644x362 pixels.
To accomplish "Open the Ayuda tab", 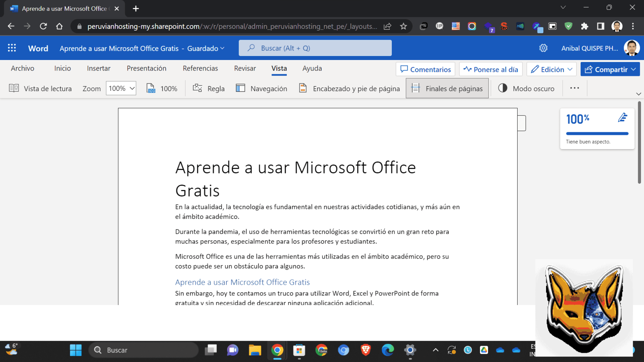I will 312,68.
